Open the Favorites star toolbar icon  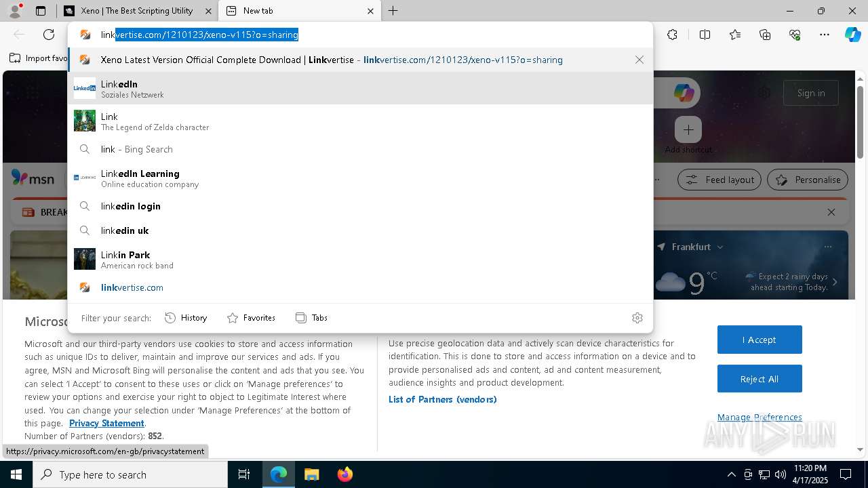[735, 35]
